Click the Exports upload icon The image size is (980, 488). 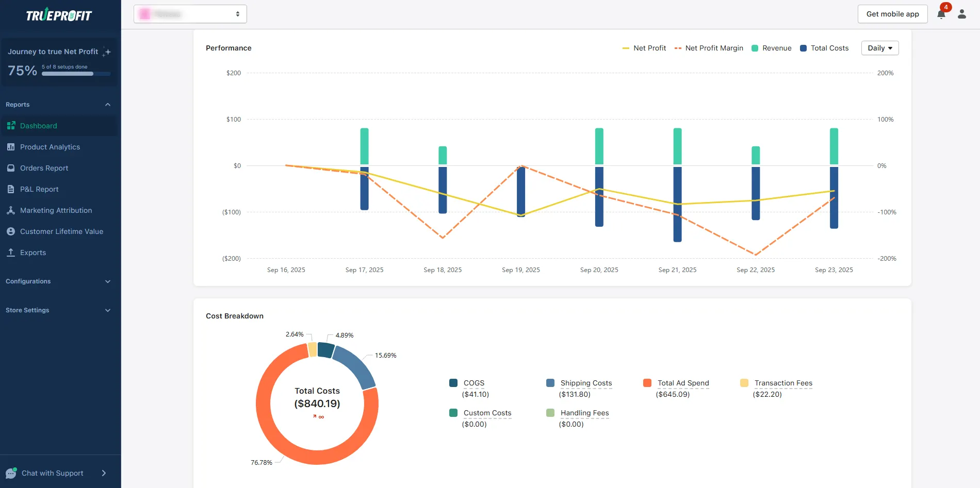tap(11, 253)
